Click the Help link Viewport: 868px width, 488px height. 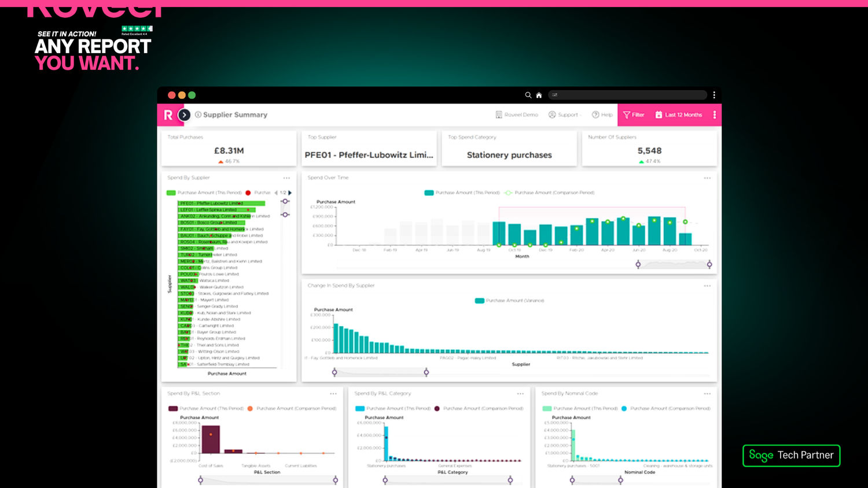click(602, 115)
